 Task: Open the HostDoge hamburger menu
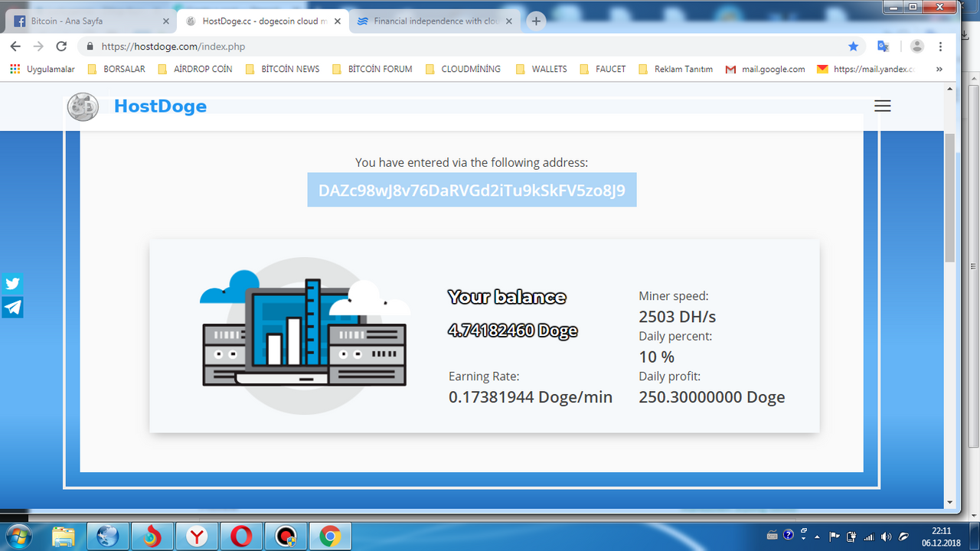[882, 106]
